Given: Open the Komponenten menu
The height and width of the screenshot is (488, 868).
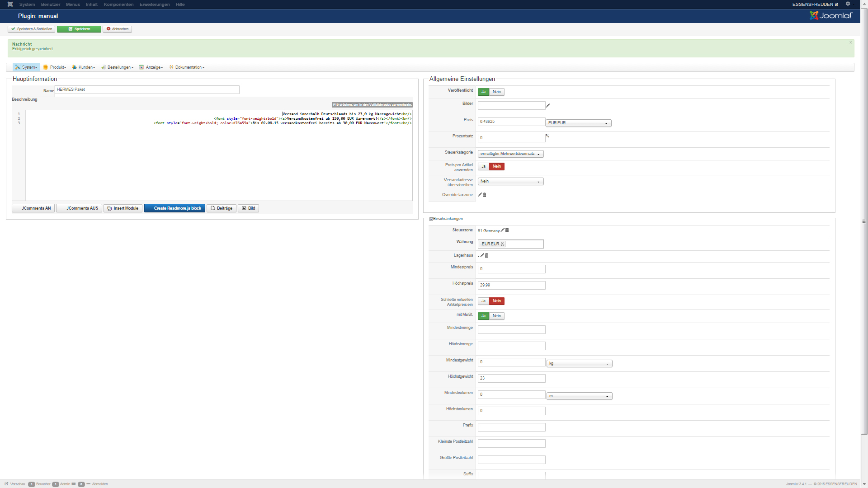Looking at the screenshot, I should point(118,5).
